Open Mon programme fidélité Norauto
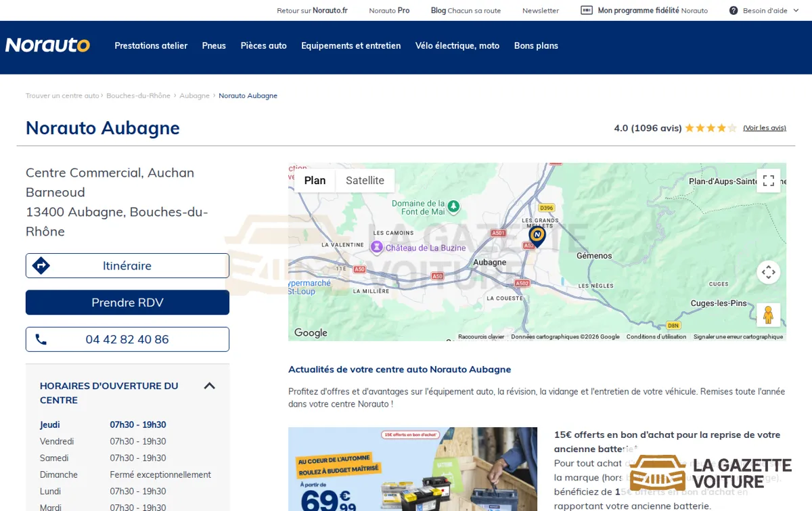812x511 pixels. [644, 10]
